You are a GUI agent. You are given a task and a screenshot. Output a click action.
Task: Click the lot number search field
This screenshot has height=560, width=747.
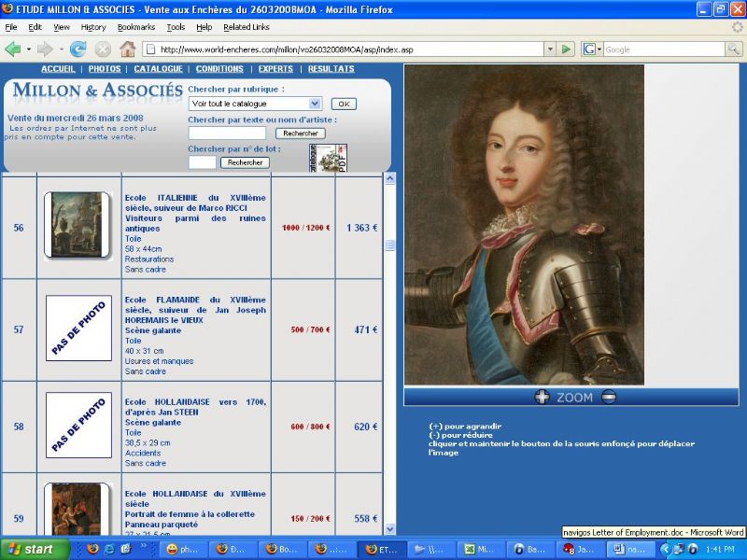(202, 162)
